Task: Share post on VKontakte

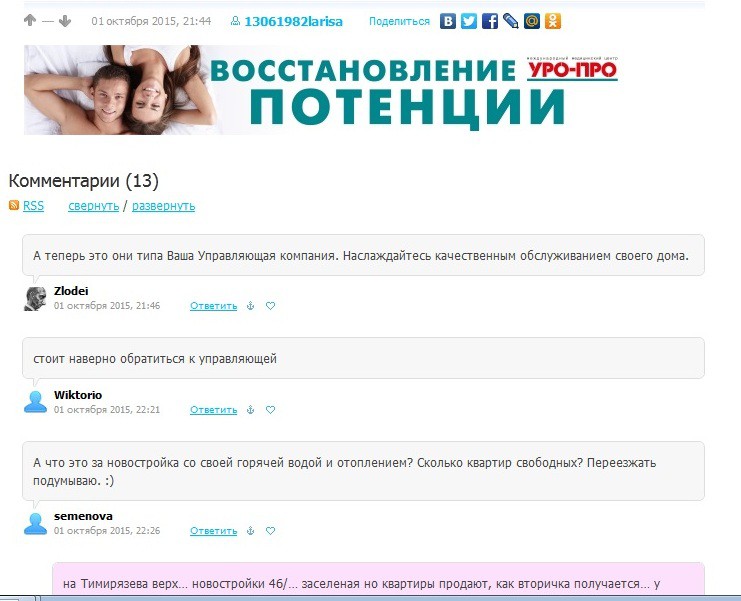Action: tap(449, 21)
